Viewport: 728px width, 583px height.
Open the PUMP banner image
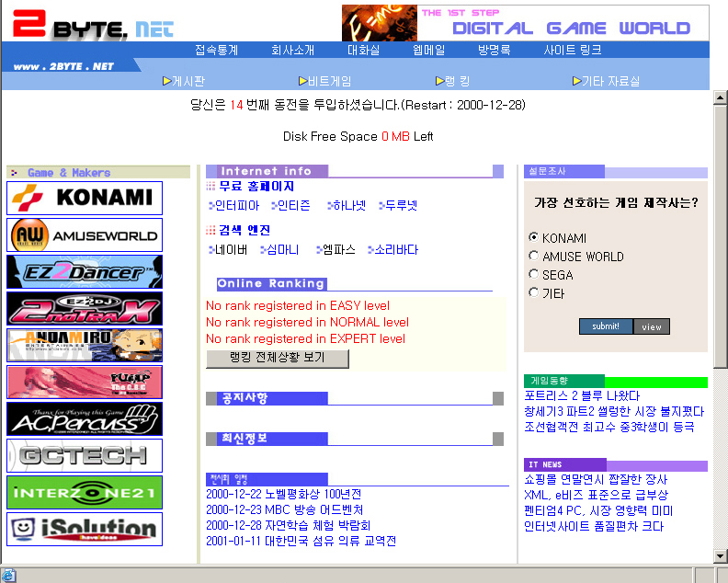85,382
